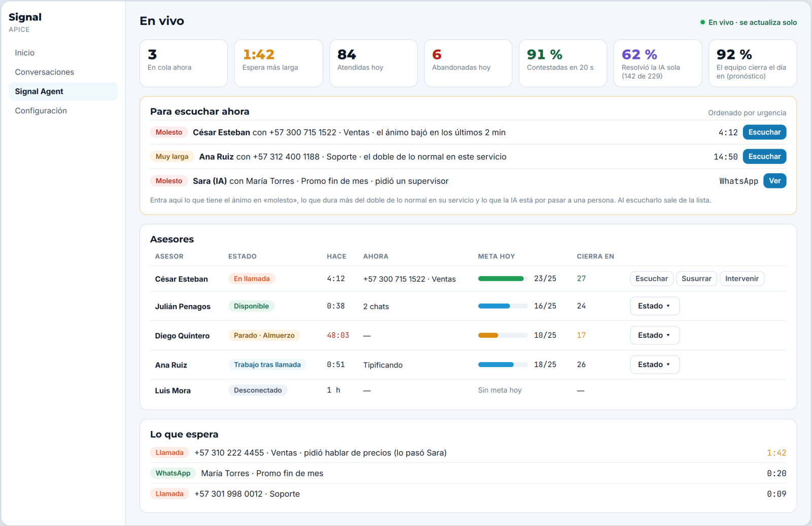Open Estado dropdown for Ana Ruiz

[x=655, y=365]
